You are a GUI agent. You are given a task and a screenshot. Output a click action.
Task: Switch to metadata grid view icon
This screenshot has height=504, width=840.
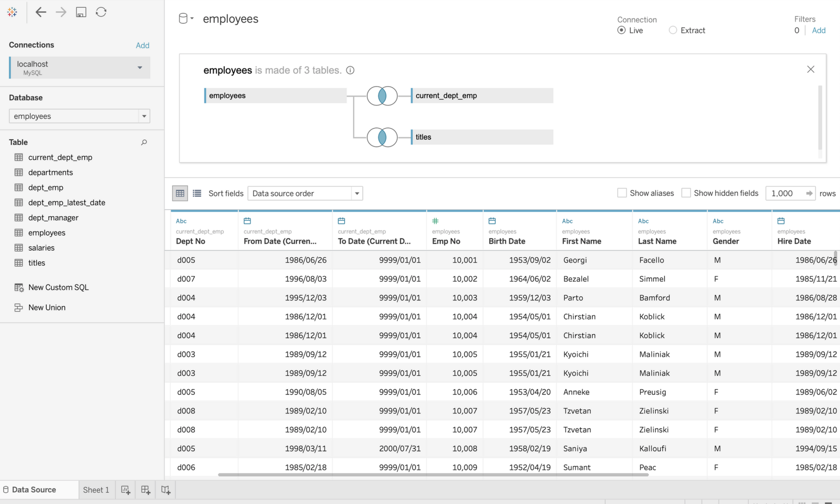(x=197, y=193)
